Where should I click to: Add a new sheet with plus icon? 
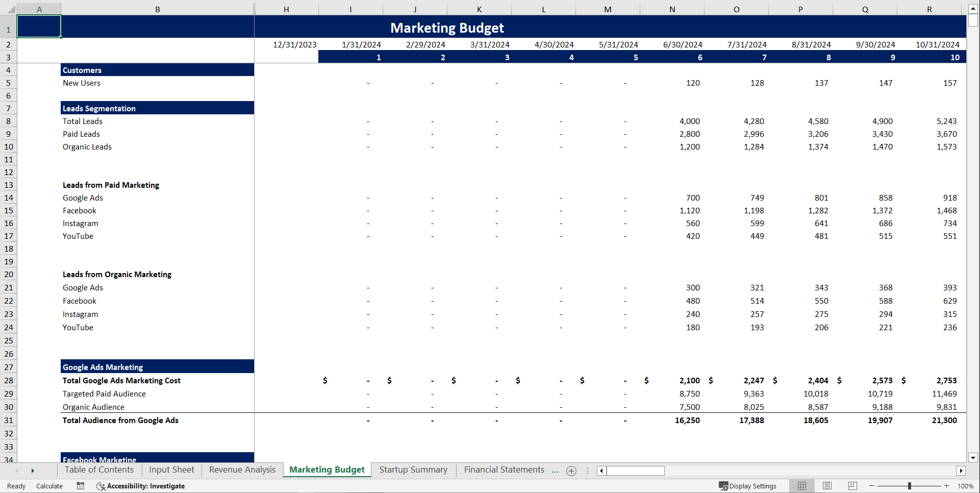coord(571,471)
